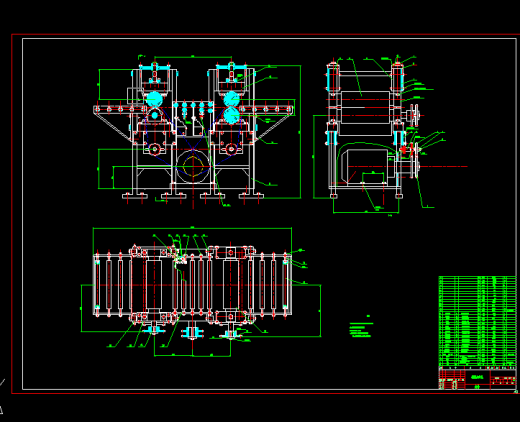Click the red title block

(477, 378)
